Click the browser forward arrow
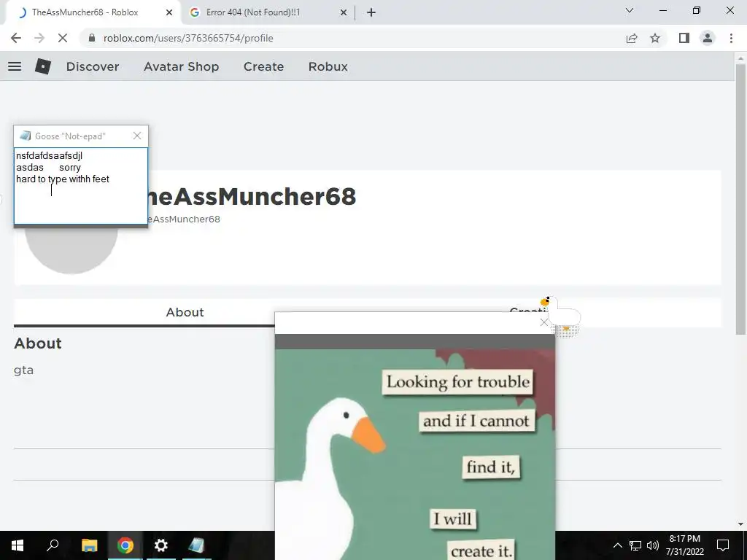 pos(39,38)
